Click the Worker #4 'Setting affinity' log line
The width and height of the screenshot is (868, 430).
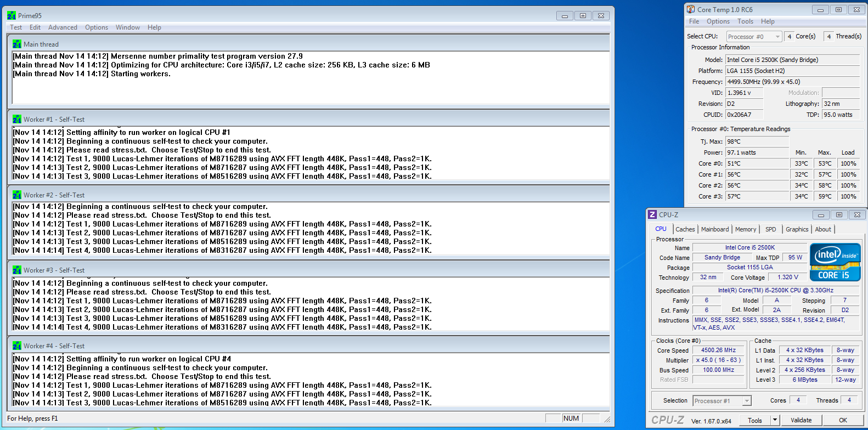[122, 359]
